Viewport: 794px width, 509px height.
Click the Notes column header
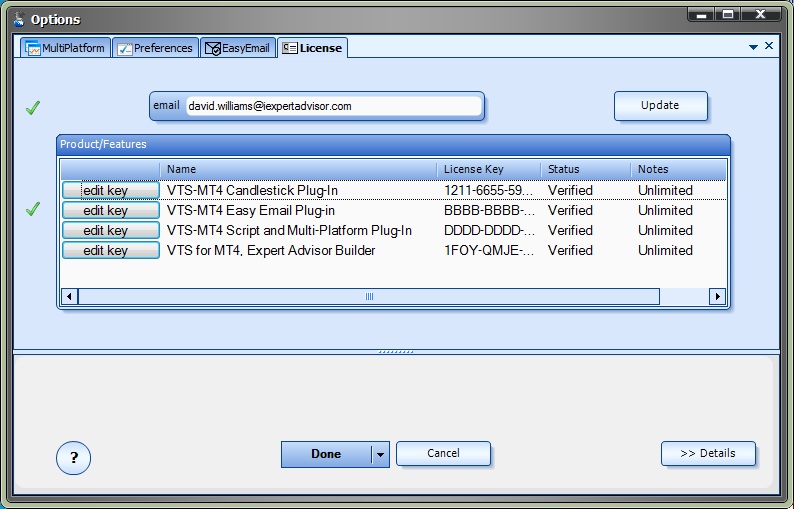pos(679,169)
